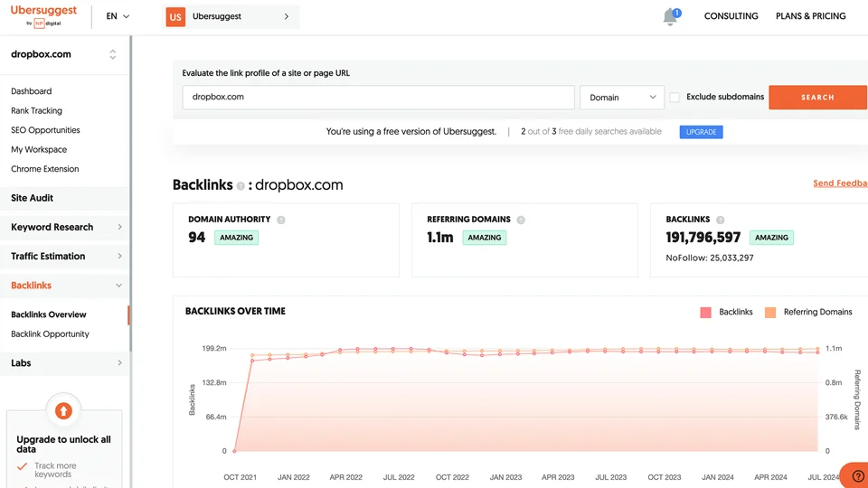
Task: Click the 1.1m referring domains value
Action: (440, 238)
